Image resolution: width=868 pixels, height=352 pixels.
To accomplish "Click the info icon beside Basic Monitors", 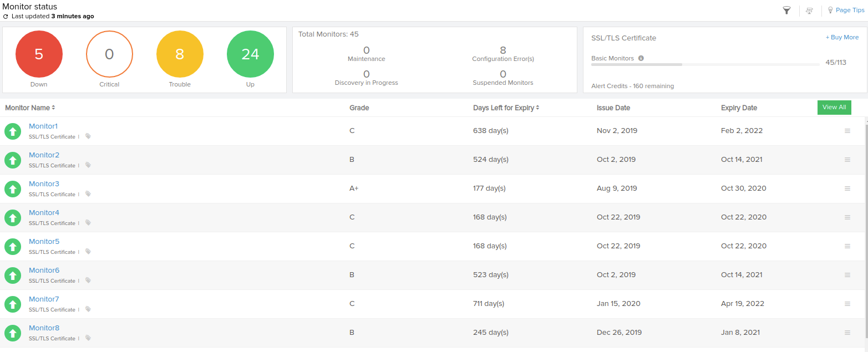I will tap(641, 58).
